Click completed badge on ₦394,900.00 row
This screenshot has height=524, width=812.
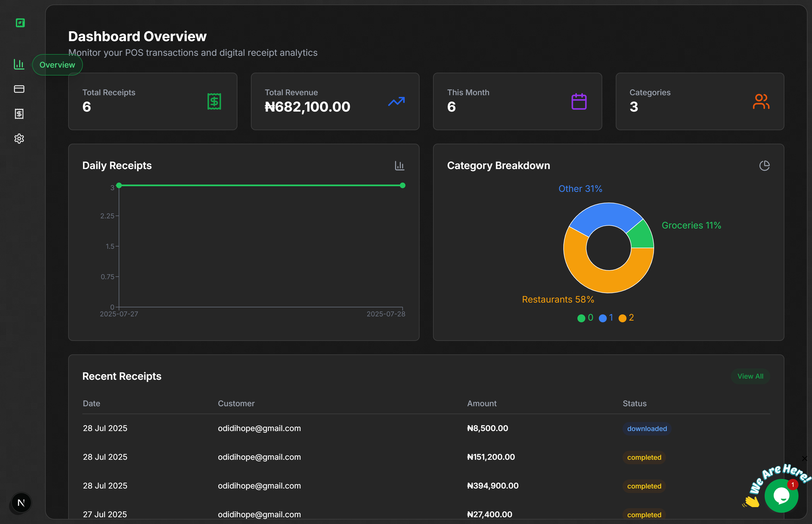(644, 486)
